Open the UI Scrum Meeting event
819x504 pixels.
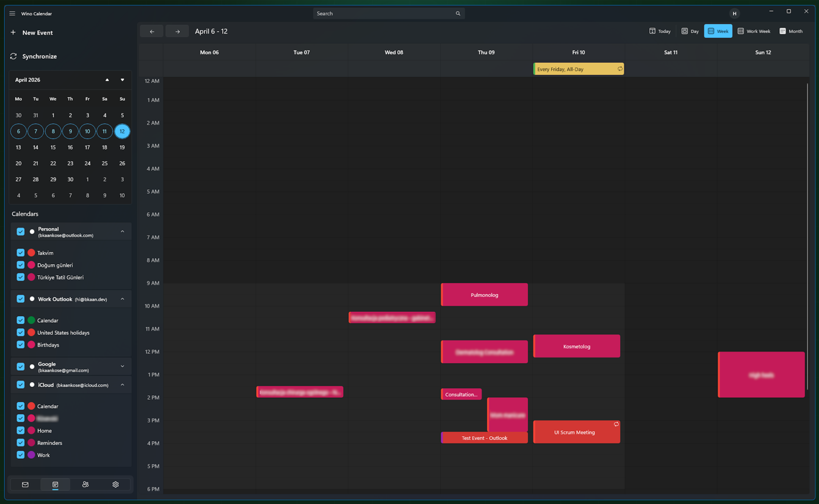tap(577, 432)
